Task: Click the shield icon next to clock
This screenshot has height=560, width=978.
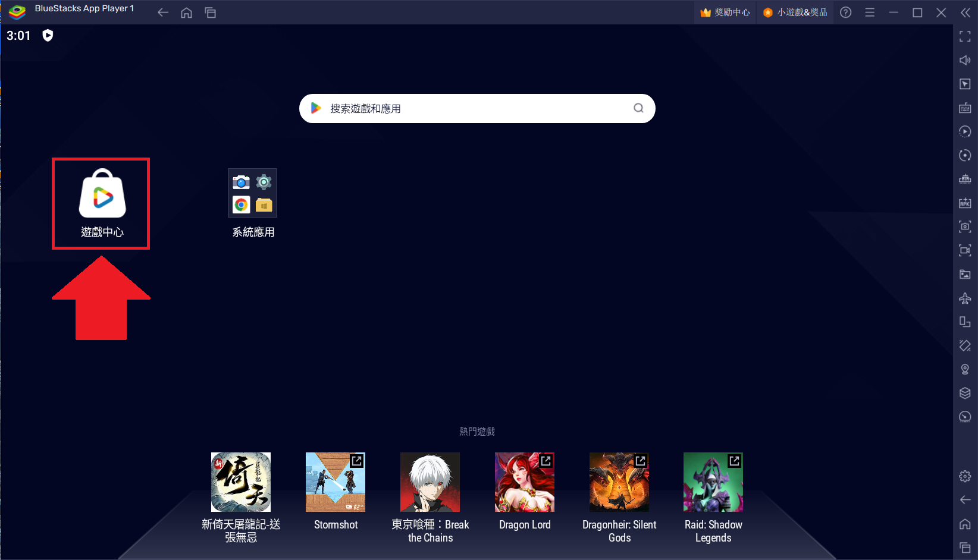Action: tap(48, 36)
